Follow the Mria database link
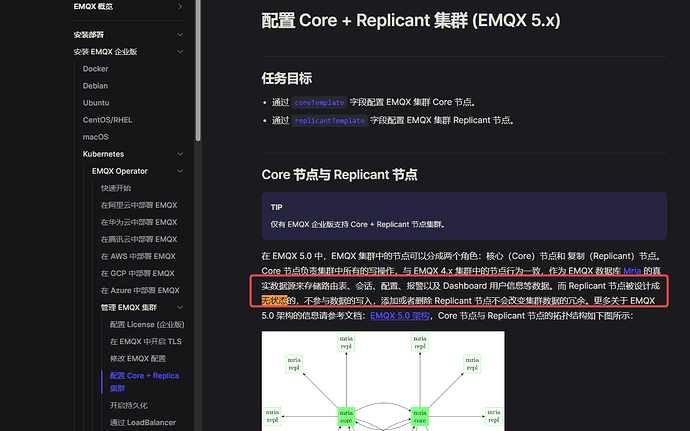The image size is (690, 431). [x=632, y=270]
